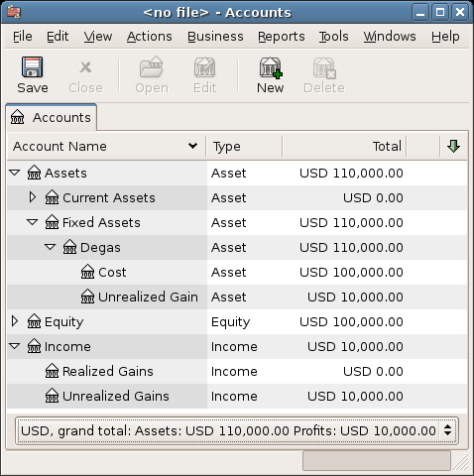Click the Type column header
Viewport: 474px width, 476px height.
click(x=244, y=146)
